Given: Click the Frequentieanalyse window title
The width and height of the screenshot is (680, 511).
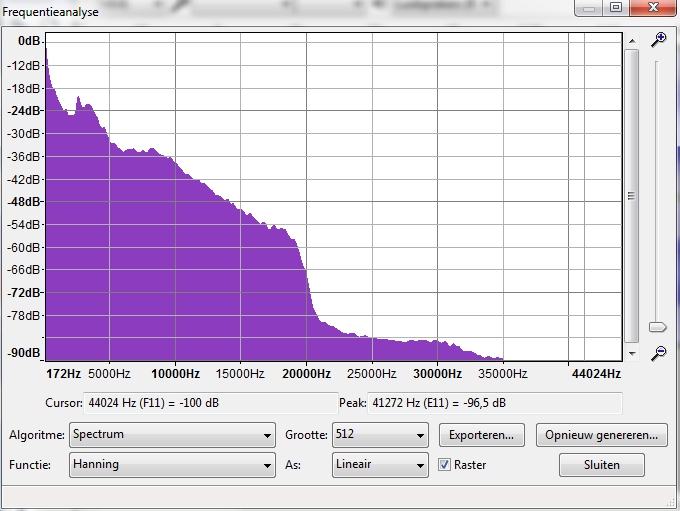Looking at the screenshot, I should [50, 12].
